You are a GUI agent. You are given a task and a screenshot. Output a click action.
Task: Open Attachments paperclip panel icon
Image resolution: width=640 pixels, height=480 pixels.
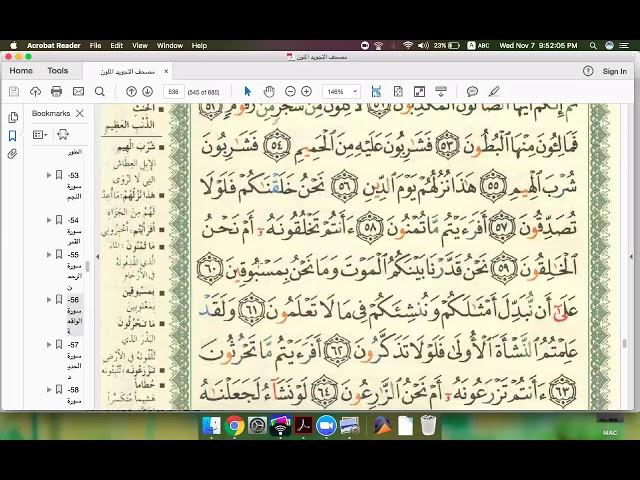coord(13,154)
